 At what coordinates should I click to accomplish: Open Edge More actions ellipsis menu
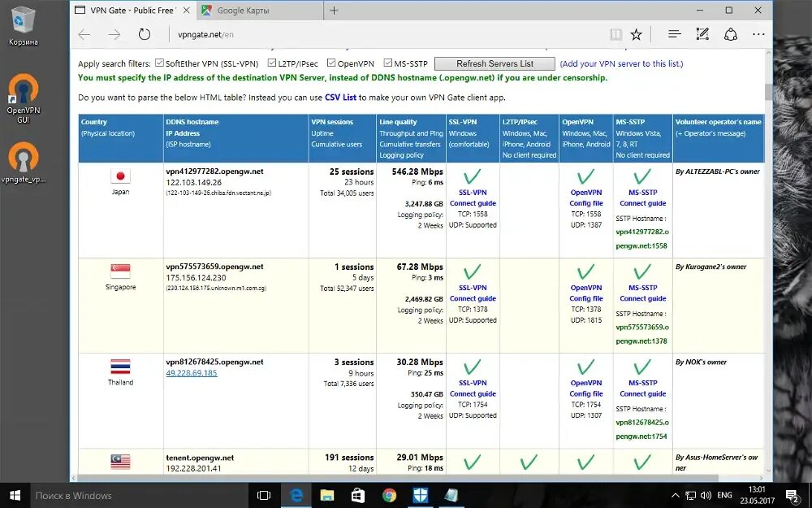(758, 34)
